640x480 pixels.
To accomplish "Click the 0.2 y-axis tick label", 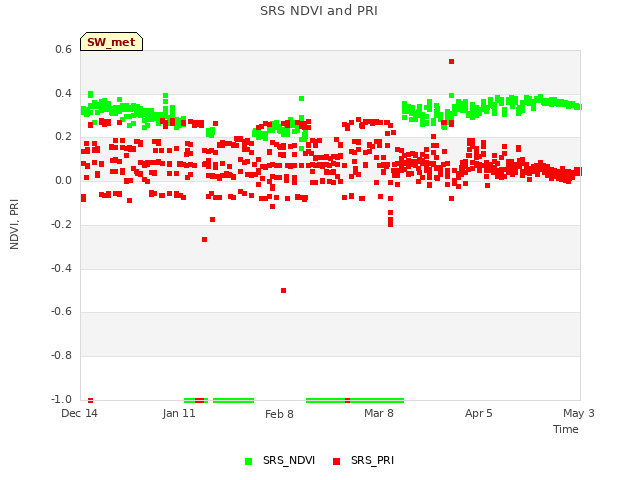I will pyautogui.click(x=63, y=137).
